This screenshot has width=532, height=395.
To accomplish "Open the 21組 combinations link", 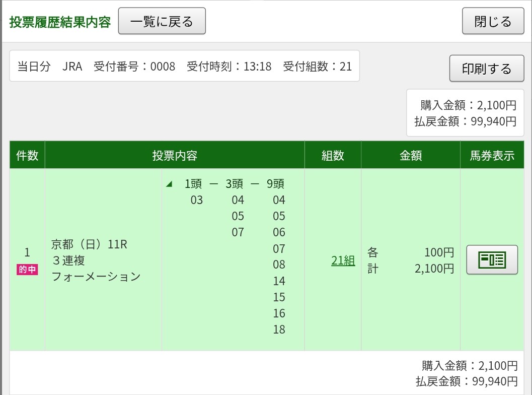I will pyautogui.click(x=343, y=260).
